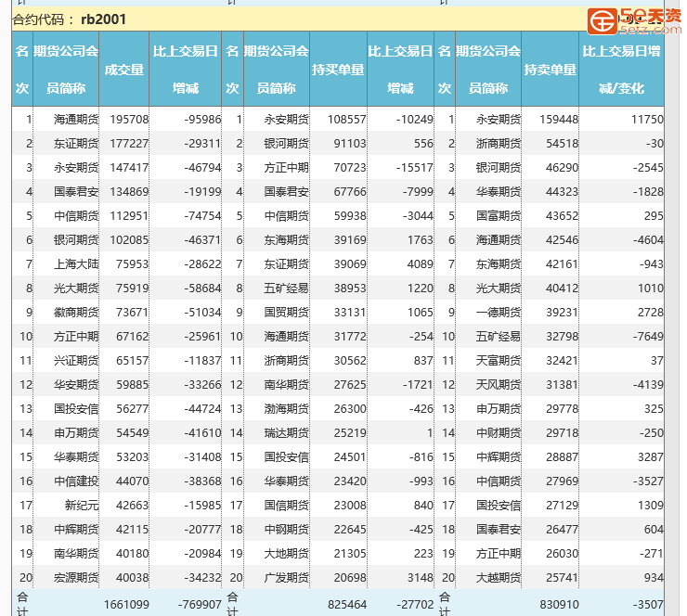
Task: Select the 大越期货 member name
Action: (499, 577)
